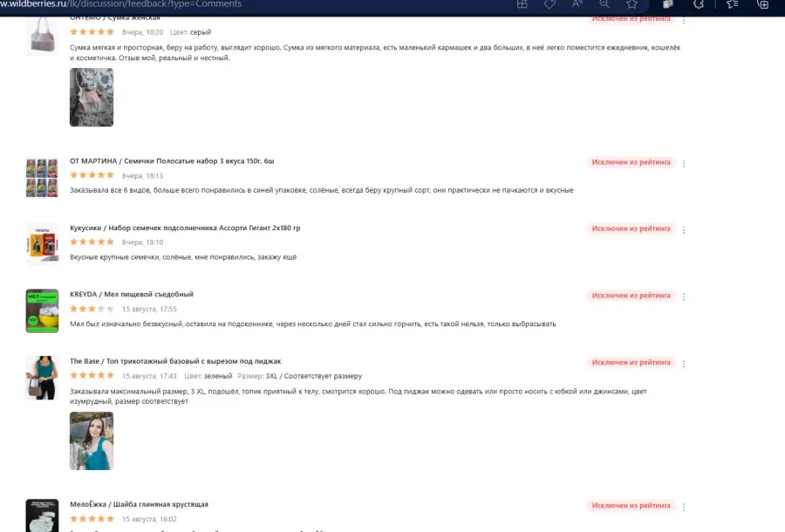Open three-dot menu for МелоЁжка review
Viewport: 785px width, 532px height.
pos(683,507)
